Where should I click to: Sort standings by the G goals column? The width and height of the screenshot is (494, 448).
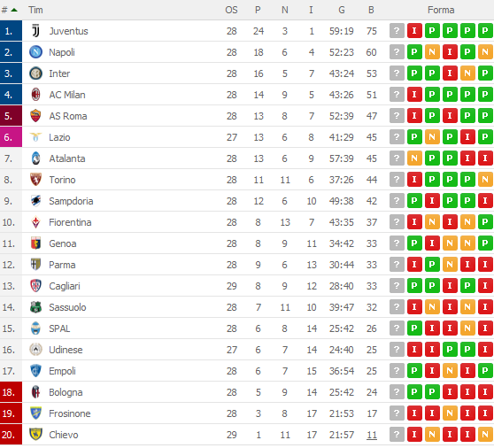(342, 10)
